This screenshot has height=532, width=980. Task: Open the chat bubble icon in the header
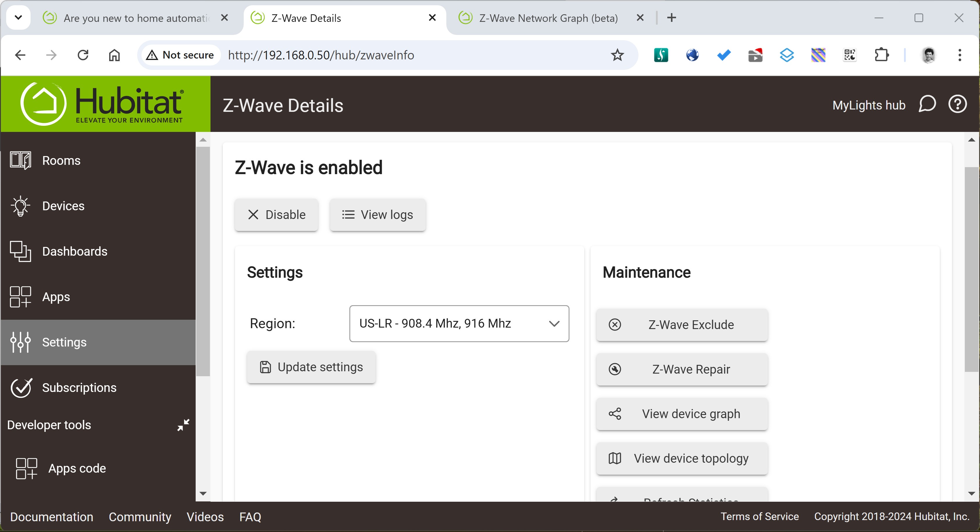tap(927, 104)
